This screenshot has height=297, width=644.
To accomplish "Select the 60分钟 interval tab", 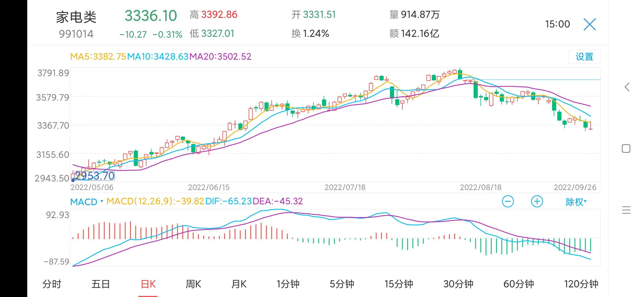I will pos(519,284).
